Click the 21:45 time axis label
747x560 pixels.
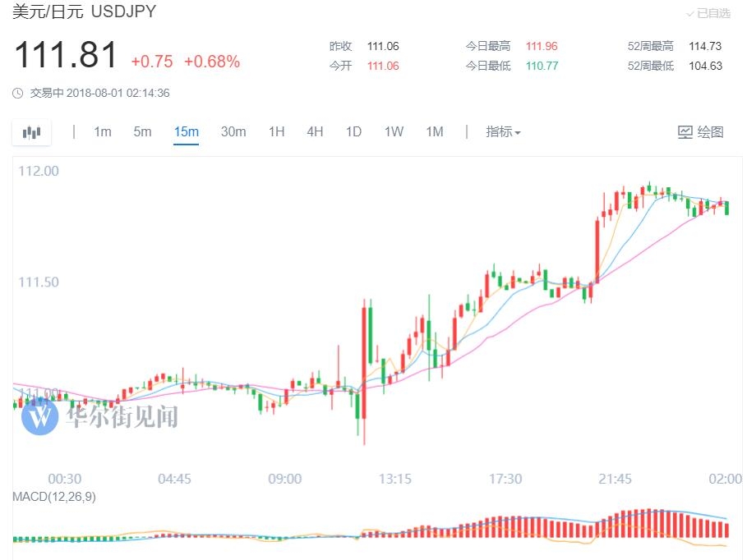click(x=615, y=479)
